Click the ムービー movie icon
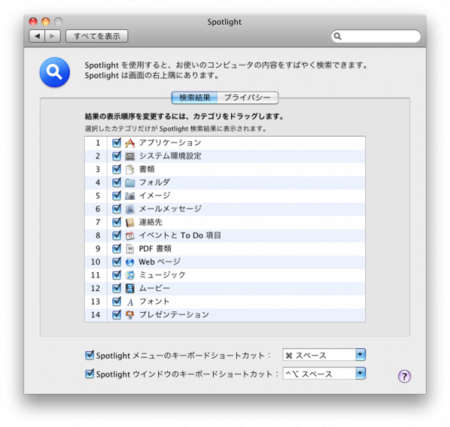Screen dimensions: 450x427 point(130,288)
